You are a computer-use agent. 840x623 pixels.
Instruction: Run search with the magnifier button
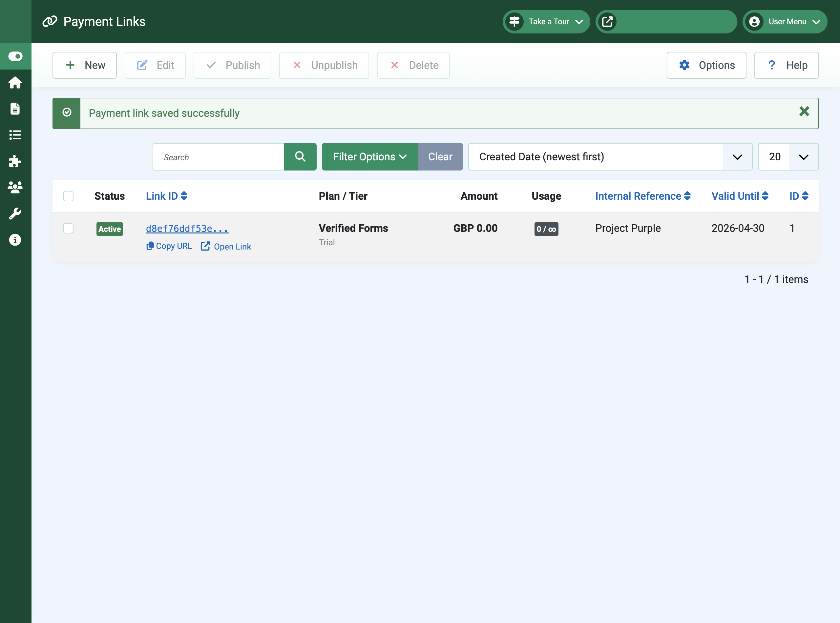tap(300, 156)
